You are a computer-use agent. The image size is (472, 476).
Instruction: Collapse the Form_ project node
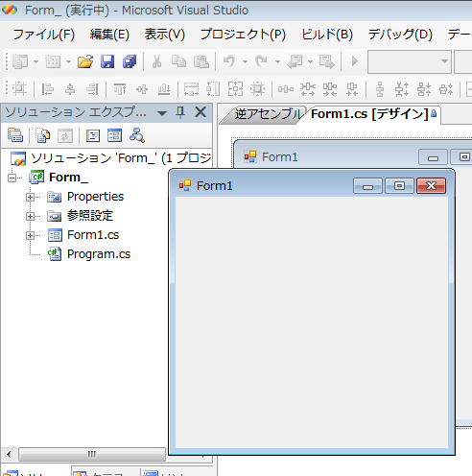tap(12, 178)
